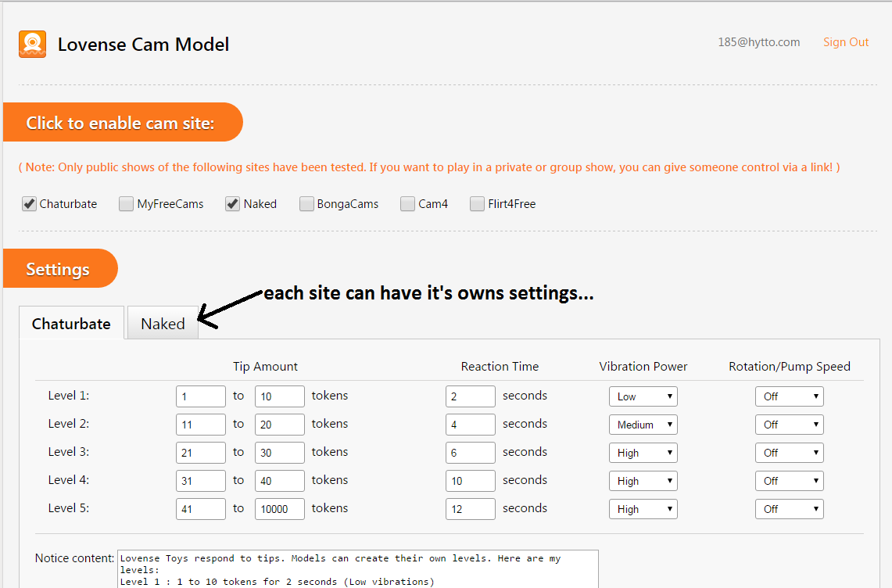Click the Sign Out link

(845, 42)
